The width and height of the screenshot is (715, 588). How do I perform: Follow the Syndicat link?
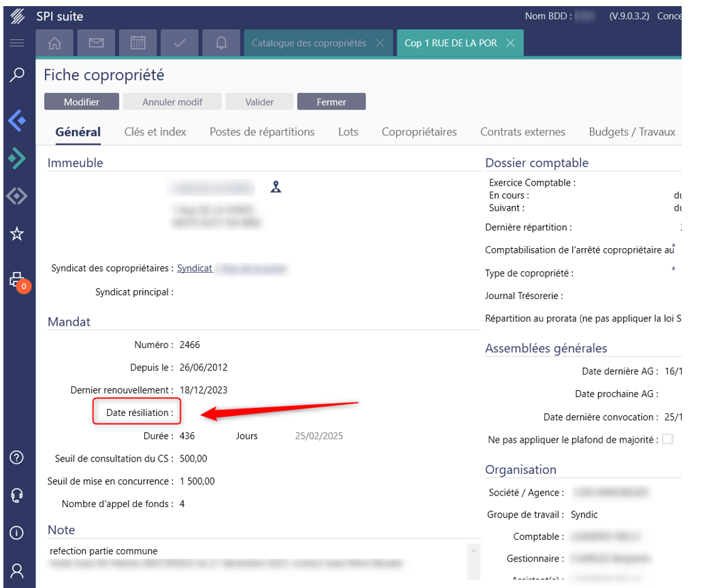point(195,269)
